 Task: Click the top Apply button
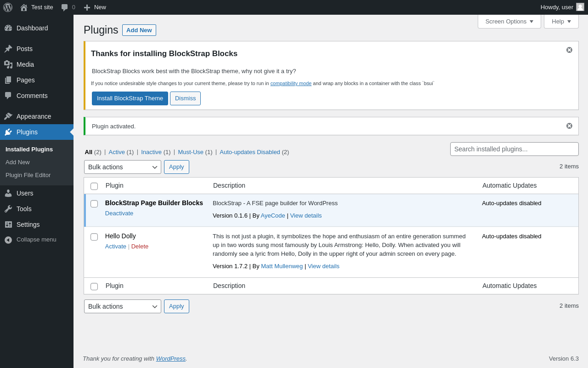tap(176, 167)
